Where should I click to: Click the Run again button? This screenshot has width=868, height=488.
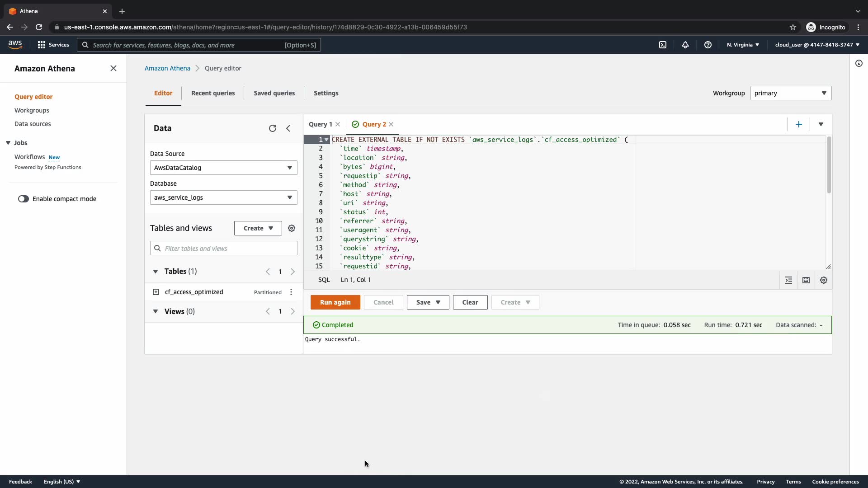(335, 302)
